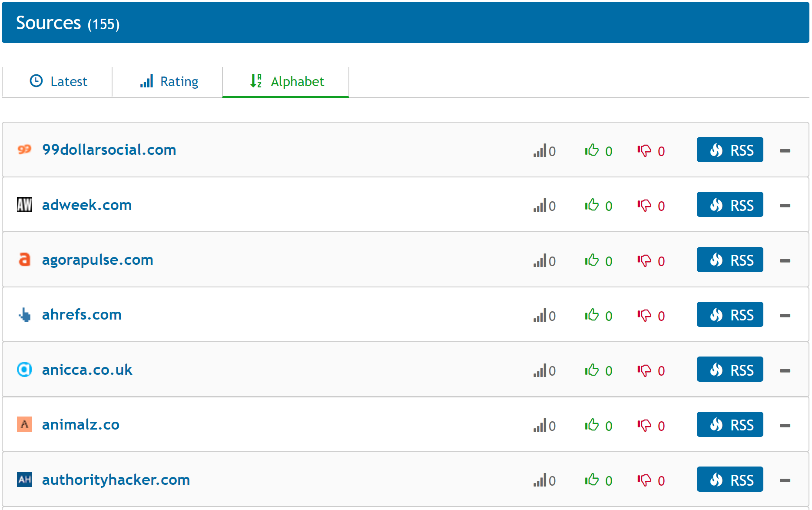
Task: Click thumbs up icon for 99dollarsocial.com
Action: pos(592,150)
